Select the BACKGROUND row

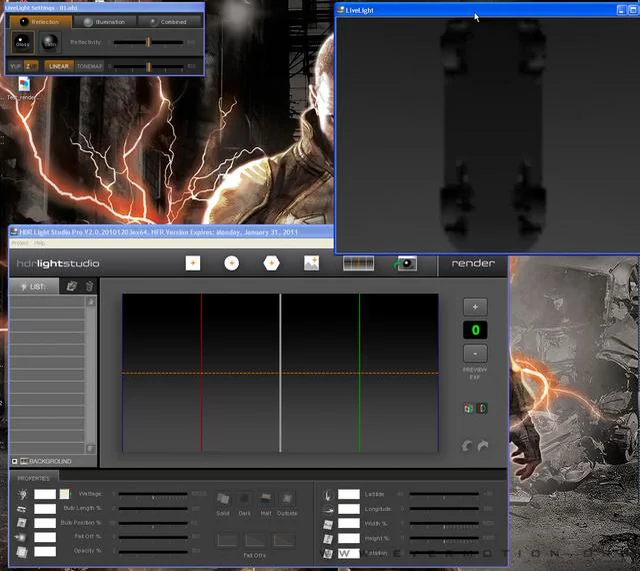click(53, 461)
